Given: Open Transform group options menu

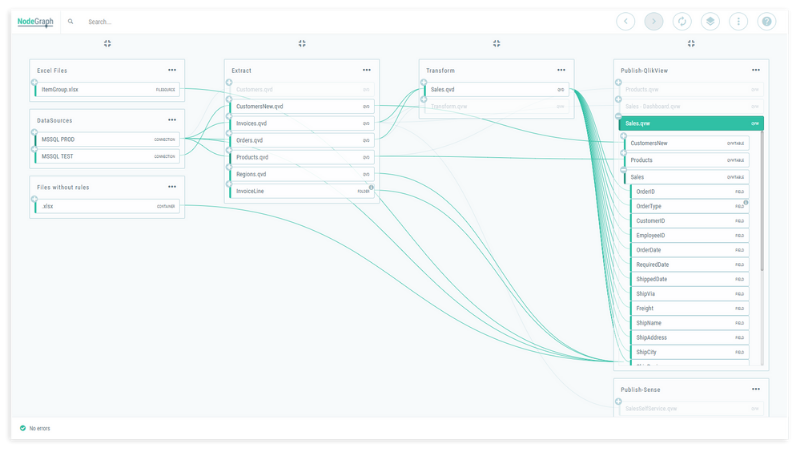Looking at the screenshot, I should point(561,70).
